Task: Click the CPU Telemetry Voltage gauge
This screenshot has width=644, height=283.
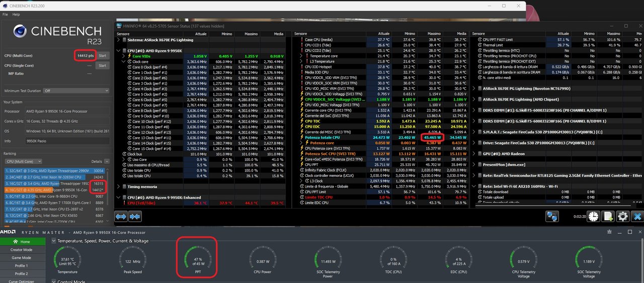Action: pyautogui.click(x=523, y=260)
